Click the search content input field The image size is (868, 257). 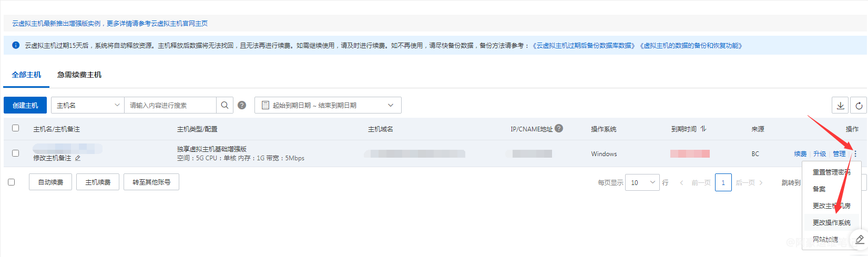170,105
